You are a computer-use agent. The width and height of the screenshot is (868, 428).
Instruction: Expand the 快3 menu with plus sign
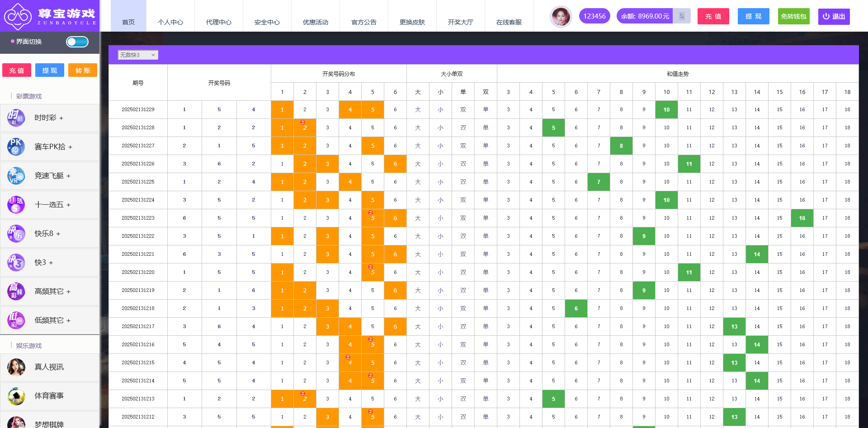pos(51,263)
